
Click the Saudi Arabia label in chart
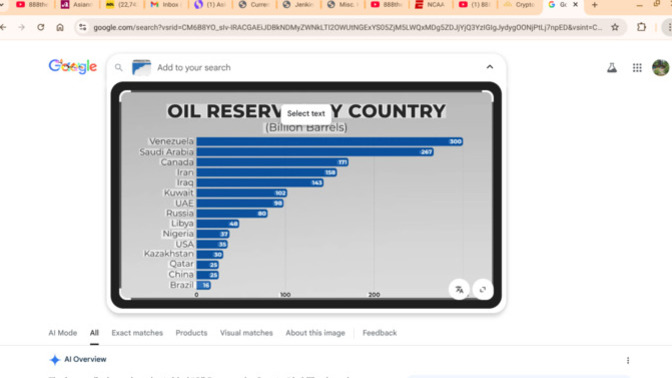pyautogui.click(x=166, y=152)
